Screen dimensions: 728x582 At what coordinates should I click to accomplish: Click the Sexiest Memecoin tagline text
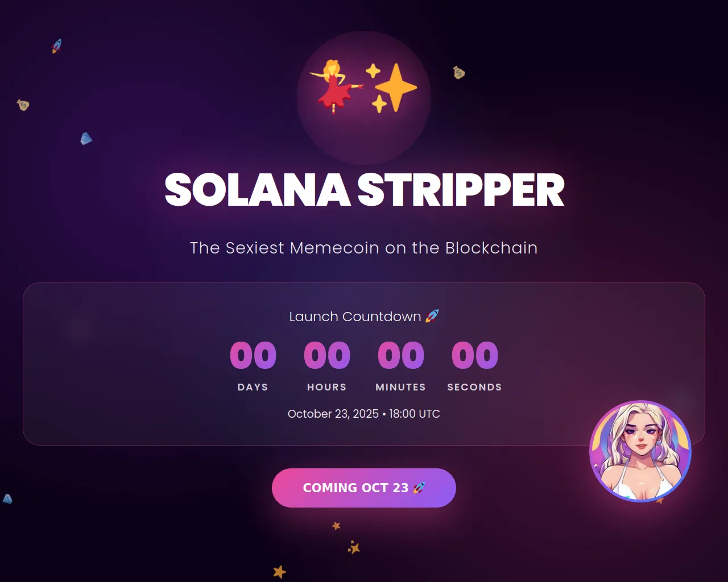[x=364, y=248]
